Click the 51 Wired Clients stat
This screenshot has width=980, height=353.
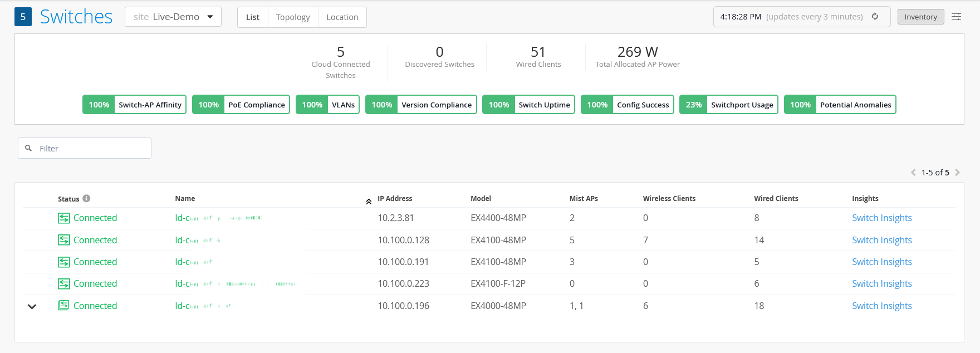(538, 57)
